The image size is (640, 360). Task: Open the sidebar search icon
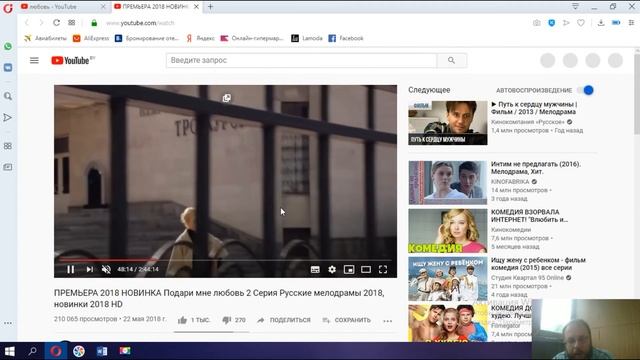coord(8,96)
